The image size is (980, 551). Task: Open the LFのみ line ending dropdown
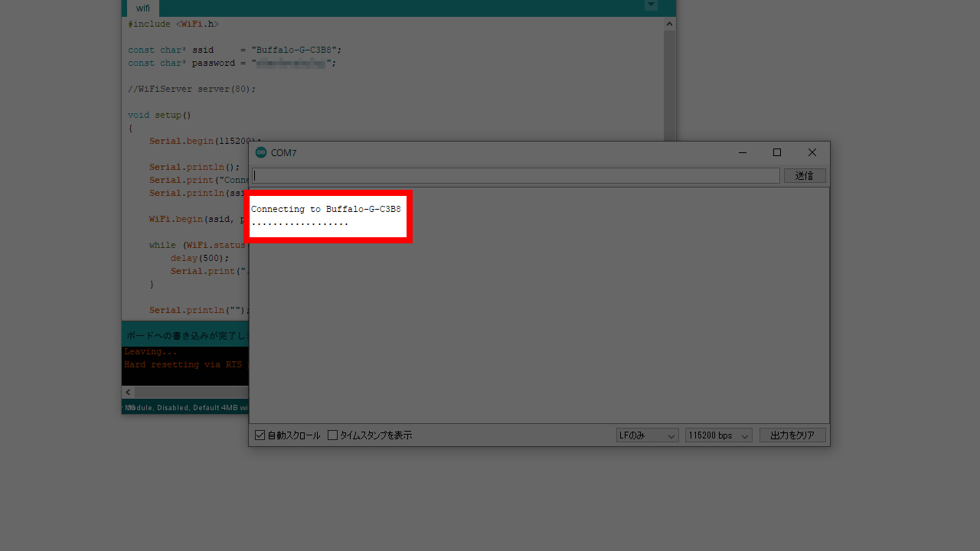tap(647, 435)
